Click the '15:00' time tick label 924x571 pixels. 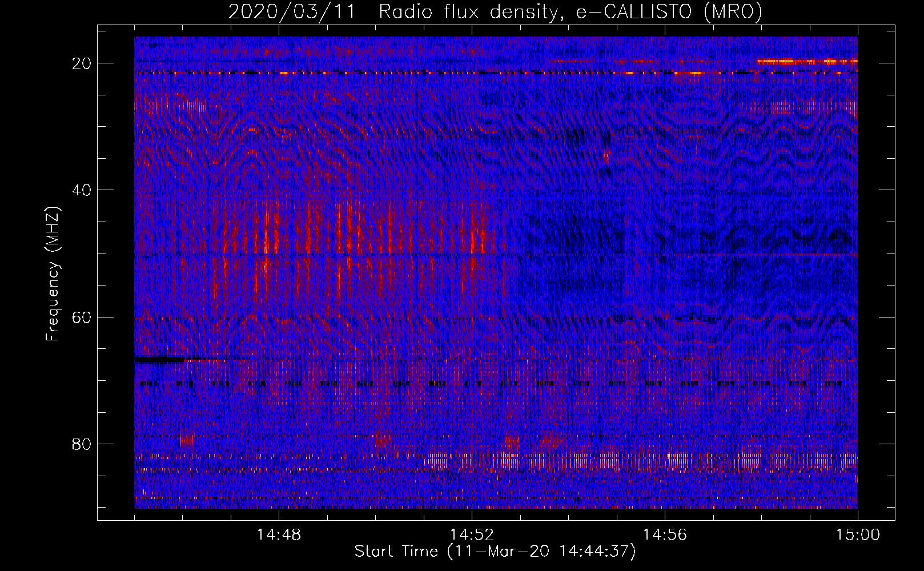[x=858, y=534]
